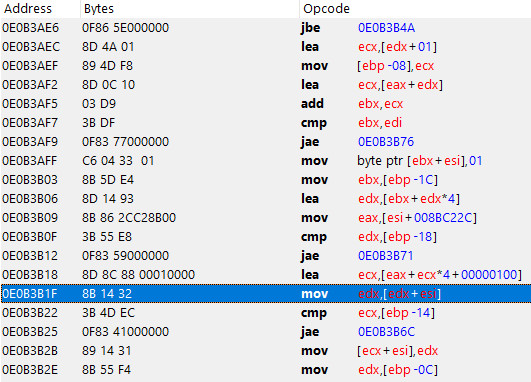Click highlighted bytes 8B 14 32
The image size is (531, 382).
click(107, 294)
